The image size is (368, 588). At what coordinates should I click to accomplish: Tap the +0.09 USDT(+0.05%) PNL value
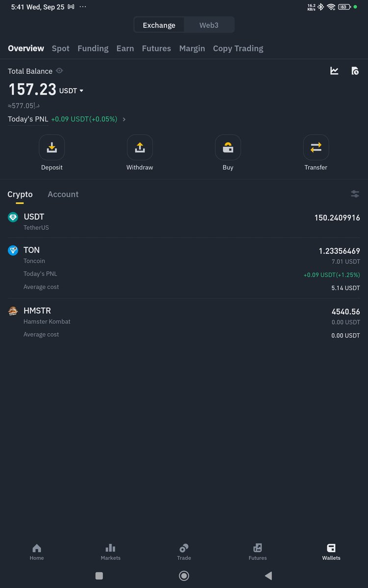[84, 119]
